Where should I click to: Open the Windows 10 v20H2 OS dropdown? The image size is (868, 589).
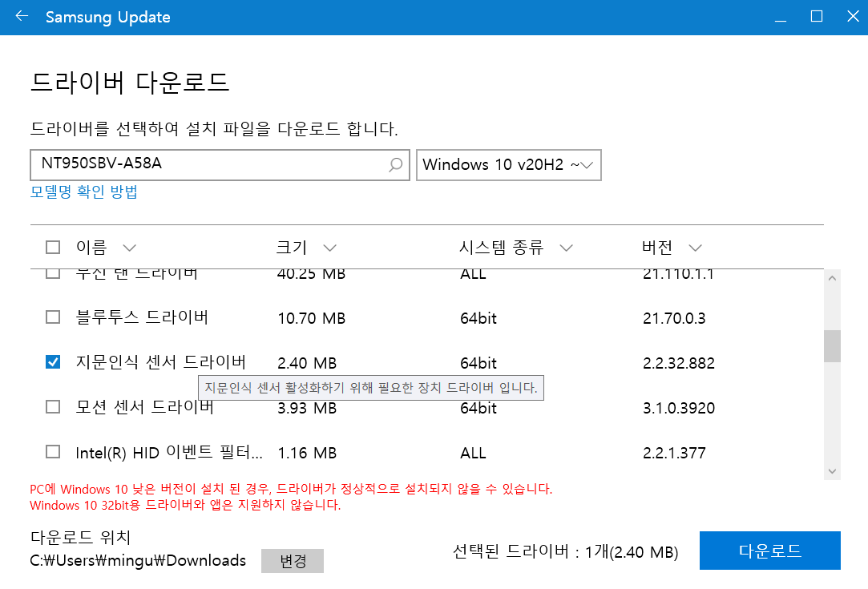(x=509, y=165)
